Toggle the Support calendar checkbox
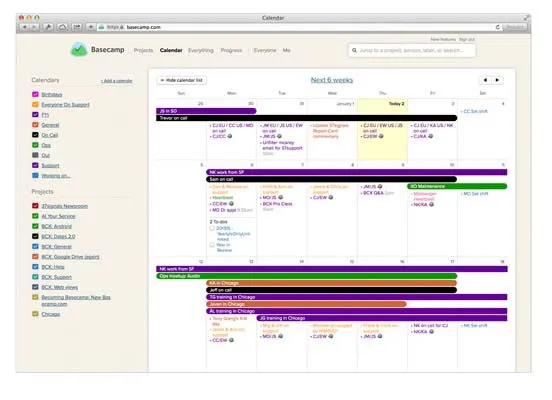Image resolution: width=552 pixels, height=400 pixels. [x=35, y=165]
